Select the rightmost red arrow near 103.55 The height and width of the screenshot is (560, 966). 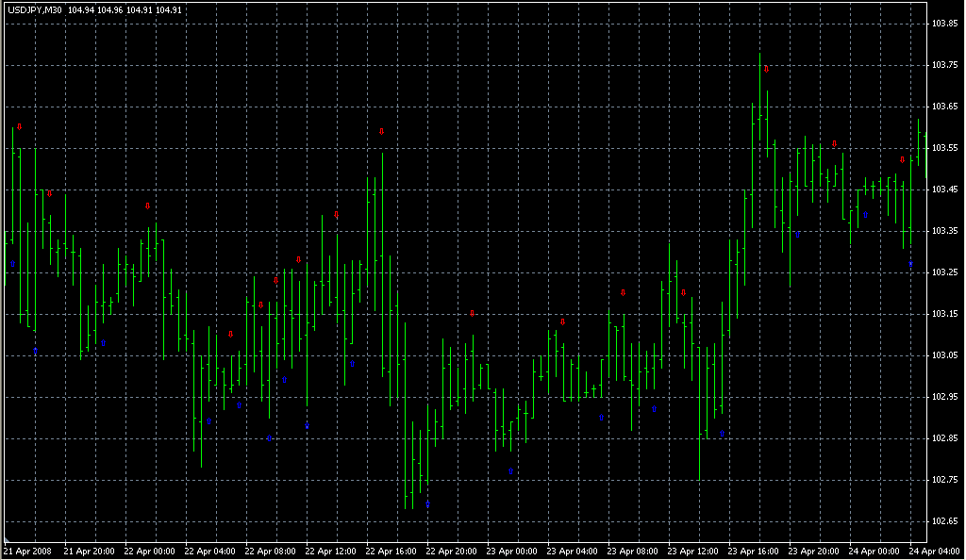(903, 160)
